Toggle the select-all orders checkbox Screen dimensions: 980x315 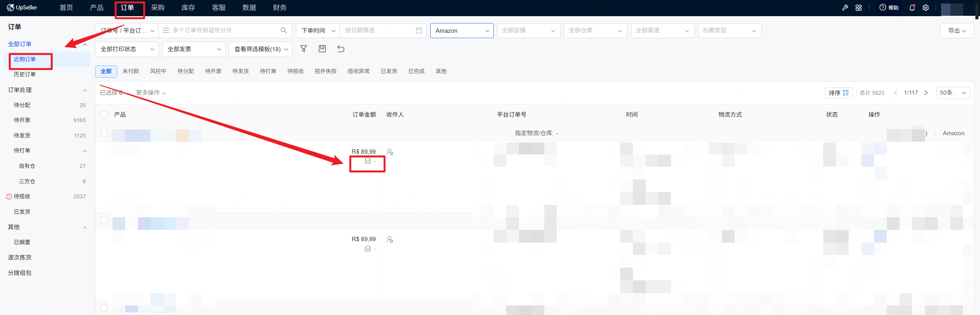coord(104,115)
